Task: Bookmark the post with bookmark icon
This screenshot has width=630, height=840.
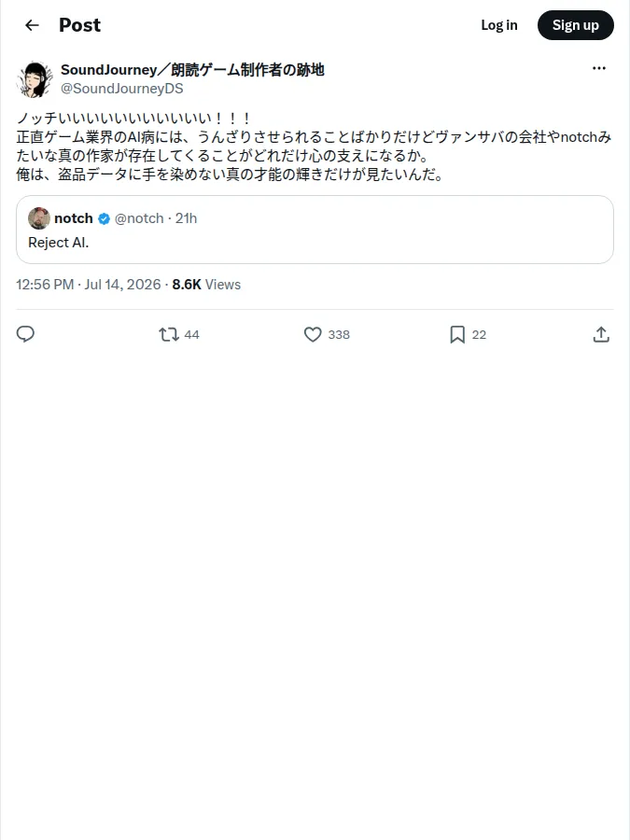Action: coord(457,335)
